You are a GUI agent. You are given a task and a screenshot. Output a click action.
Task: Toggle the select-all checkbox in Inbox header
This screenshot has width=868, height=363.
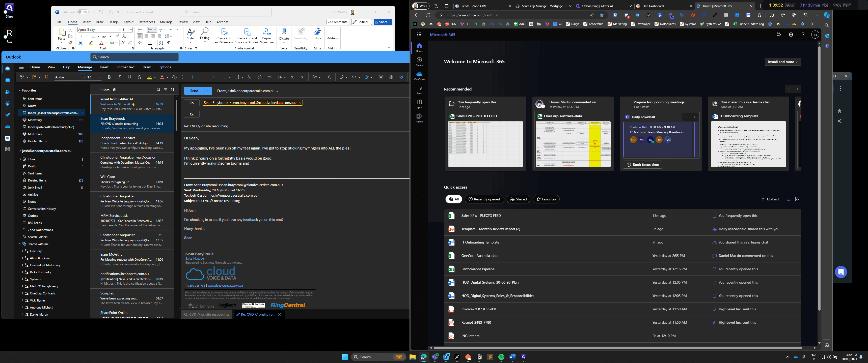pos(158,89)
